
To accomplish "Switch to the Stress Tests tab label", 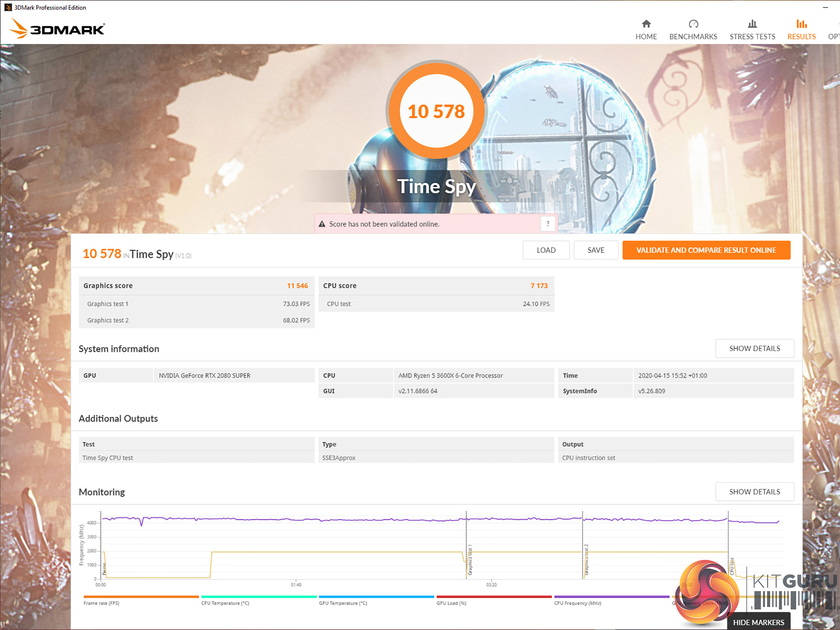I will coord(752,37).
